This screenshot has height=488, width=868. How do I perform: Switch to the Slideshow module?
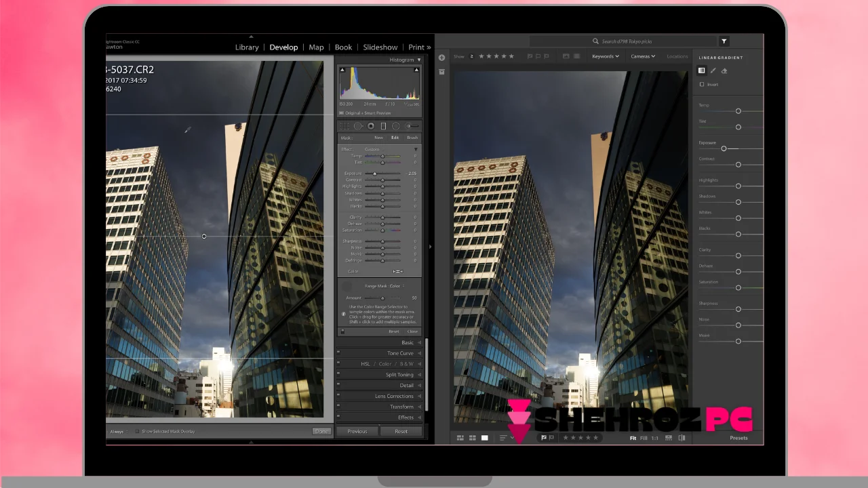(380, 47)
